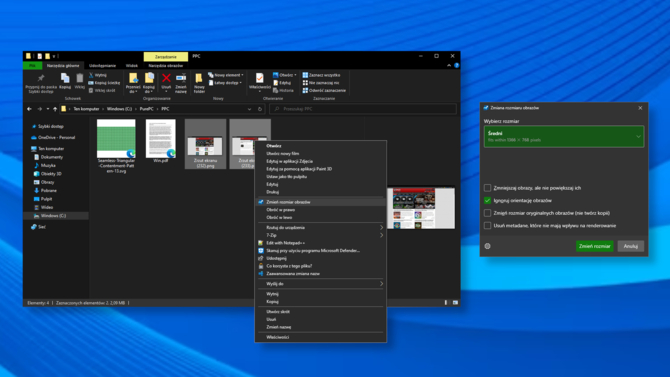Open the Otwórz dropdown in the ribbon
The image size is (670, 377).
pyautogui.click(x=285, y=75)
